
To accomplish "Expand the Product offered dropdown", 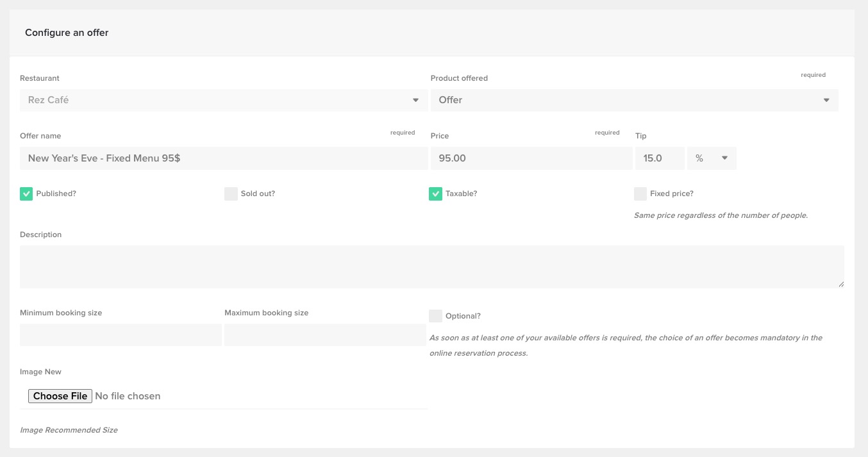I will [x=633, y=100].
